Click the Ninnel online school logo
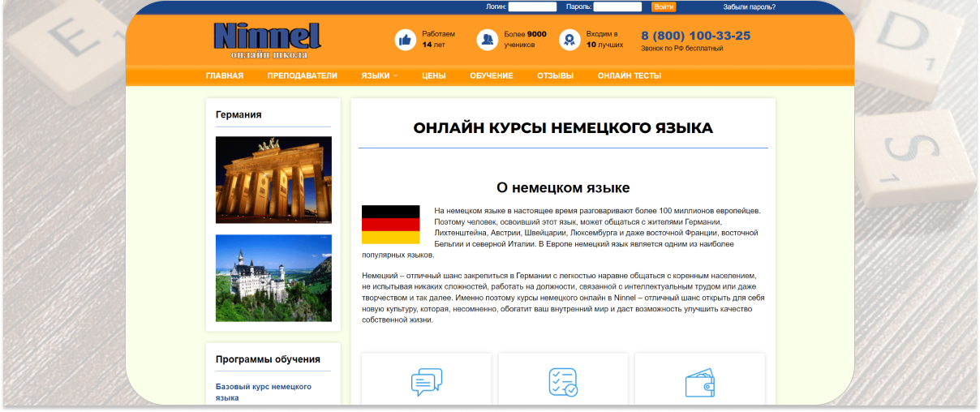The image size is (980, 412). [268, 40]
